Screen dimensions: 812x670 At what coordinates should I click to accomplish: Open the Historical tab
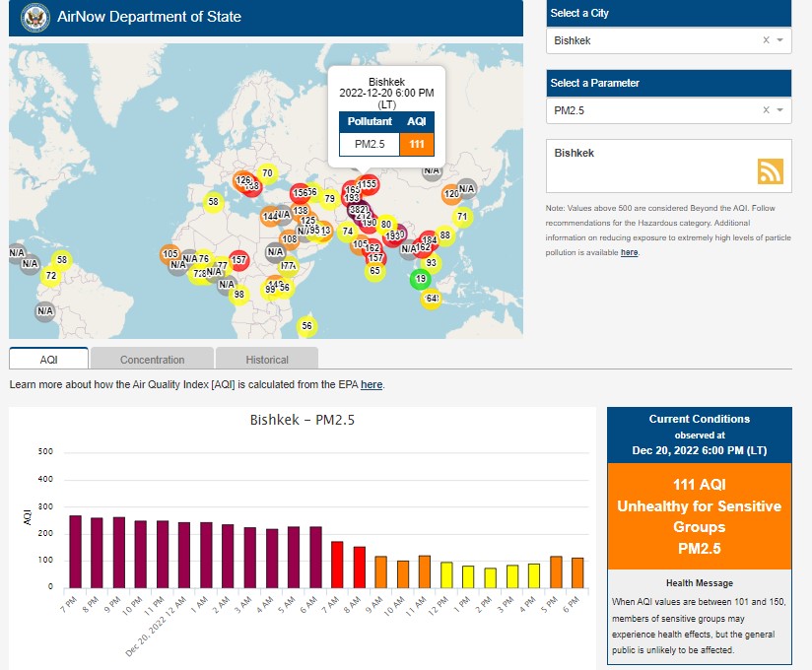[267, 360]
